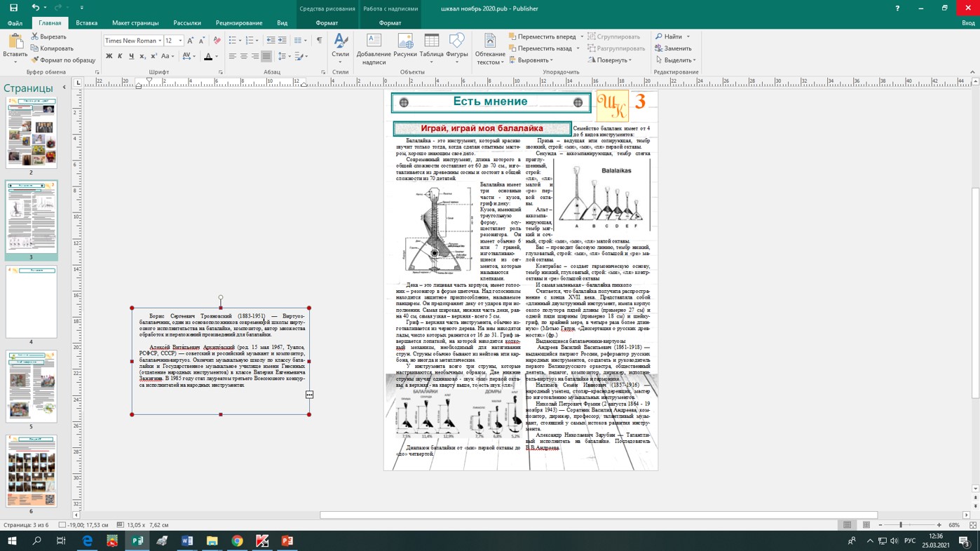Open Shapes (Фигуры) dropdown
The height and width of the screenshot is (551, 980).
click(x=457, y=48)
